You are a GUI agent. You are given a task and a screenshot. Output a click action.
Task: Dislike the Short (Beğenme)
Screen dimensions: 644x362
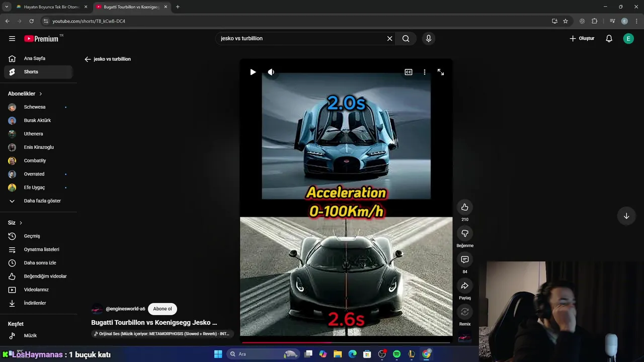[x=465, y=233]
